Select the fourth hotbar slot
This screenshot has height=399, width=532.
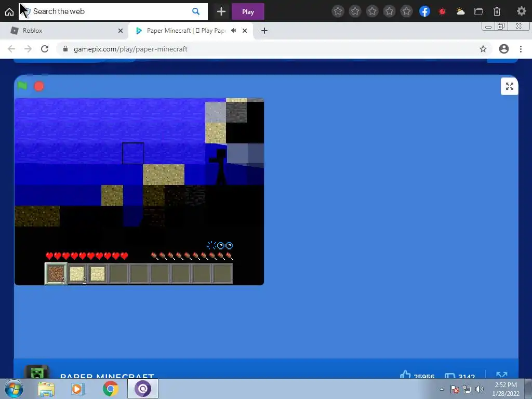118,273
